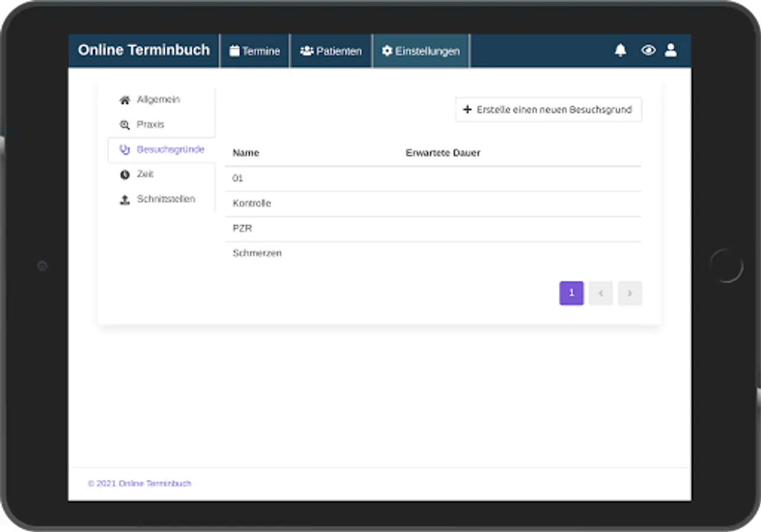Click the Name column header
Image resolution: width=761 pixels, height=532 pixels.
pyautogui.click(x=246, y=153)
